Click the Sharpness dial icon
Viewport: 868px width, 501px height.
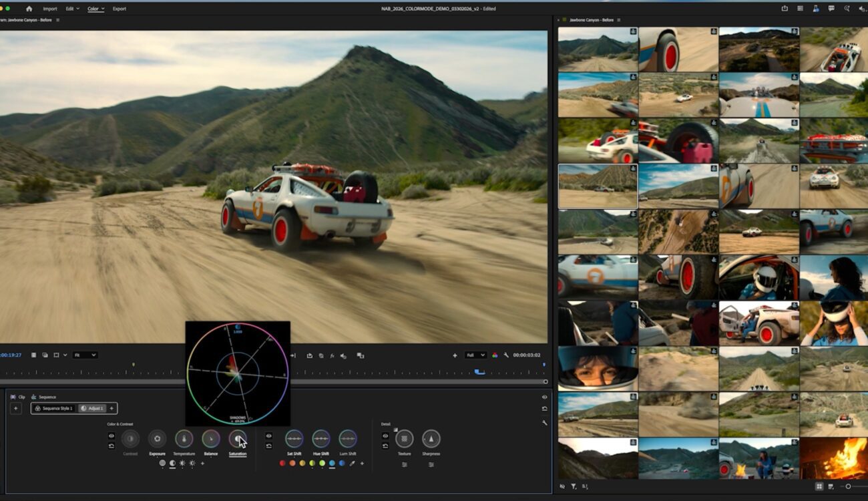pos(431,439)
